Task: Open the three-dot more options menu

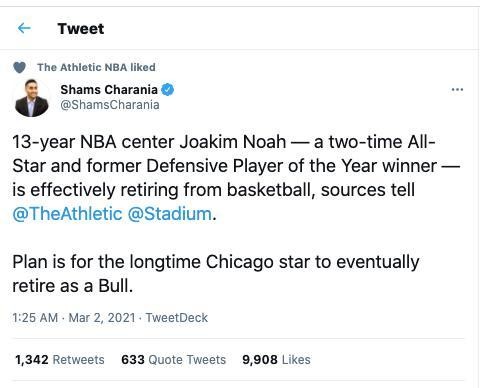Action: coord(457,89)
